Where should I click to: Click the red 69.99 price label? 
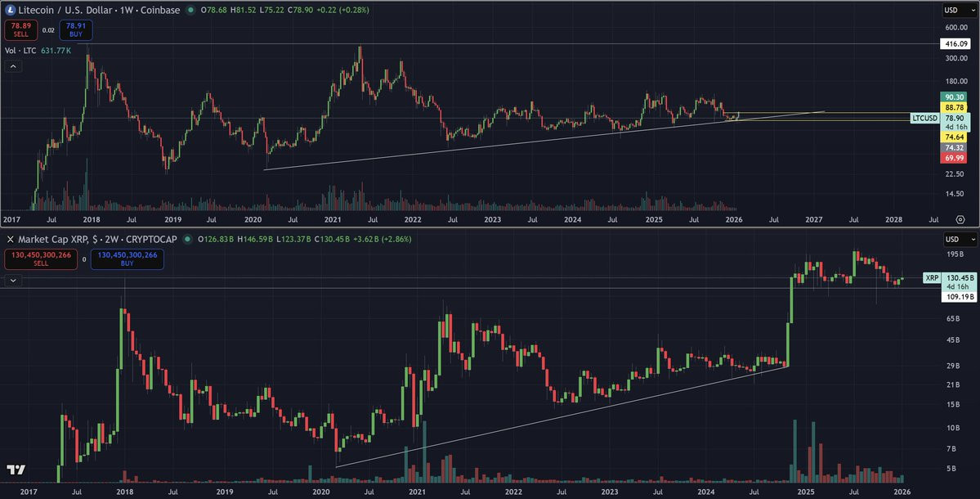coord(954,158)
